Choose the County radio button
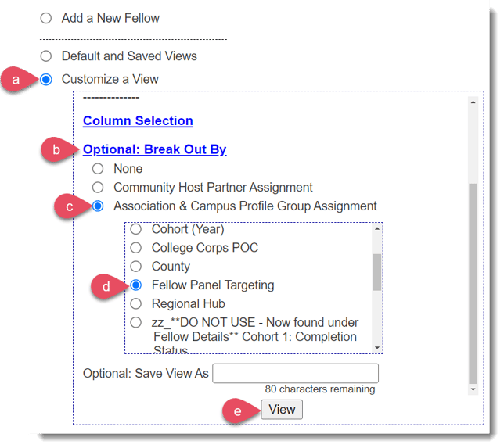This screenshot has height=448, width=504. (x=136, y=267)
